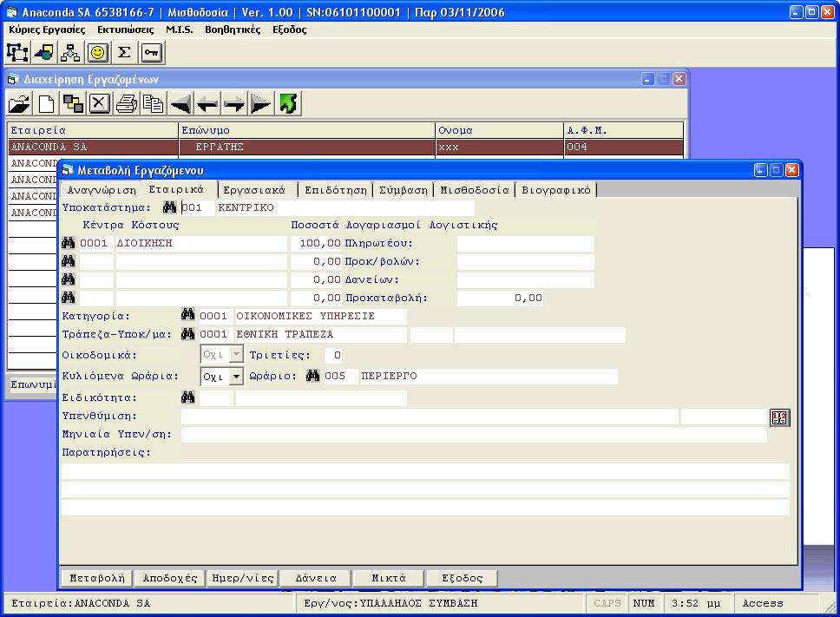
Task: Open the Βοηθητικές menu
Action: pyautogui.click(x=233, y=30)
